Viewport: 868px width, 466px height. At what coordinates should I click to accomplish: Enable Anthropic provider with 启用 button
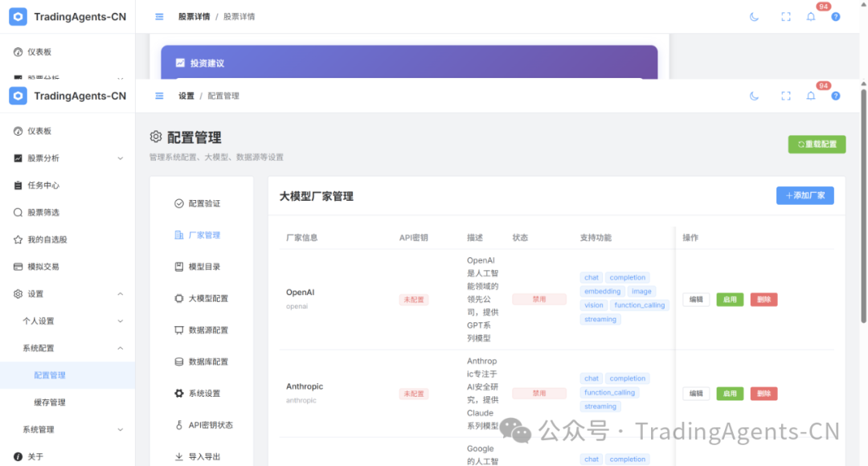pyautogui.click(x=730, y=394)
